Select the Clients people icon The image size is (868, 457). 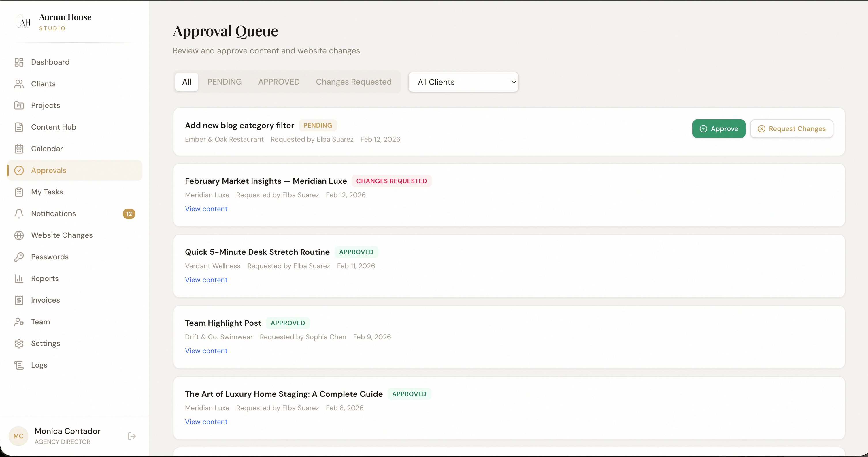(19, 84)
